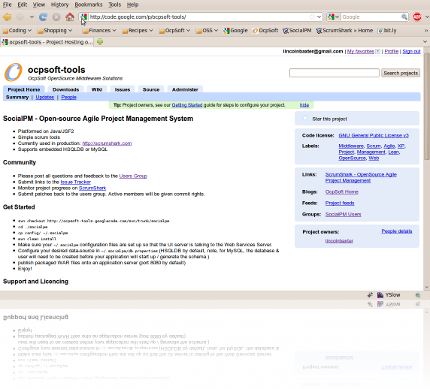The height and width of the screenshot is (389, 430).
Task: Expand the OSS bookmarks folder
Action: (x=207, y=30)
